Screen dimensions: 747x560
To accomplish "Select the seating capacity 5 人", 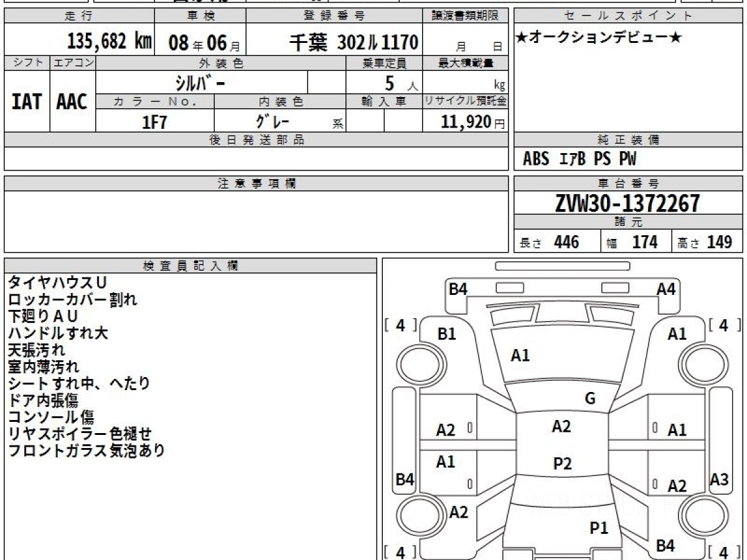I will (x=401, y=83).
